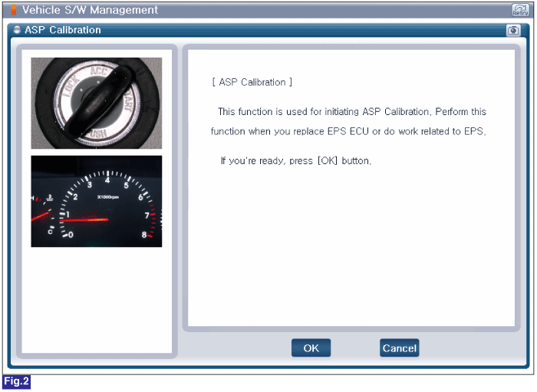
Task: Click the 'If you're ready, press [OK] button' text
Action: (296, 160)
